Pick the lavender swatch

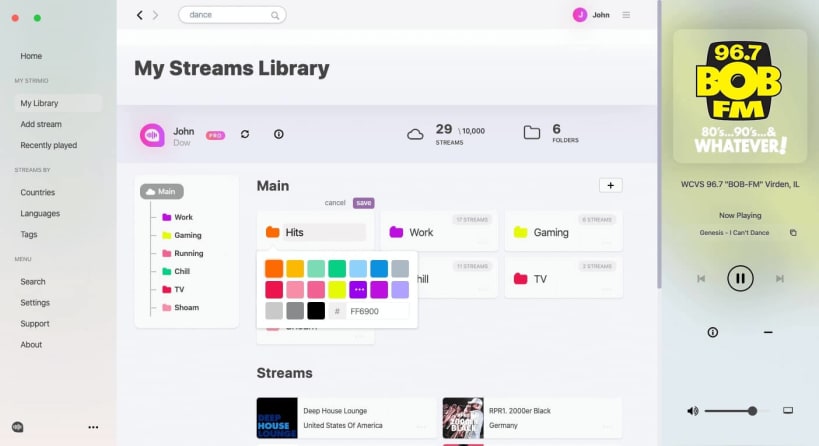coord(400,289)
